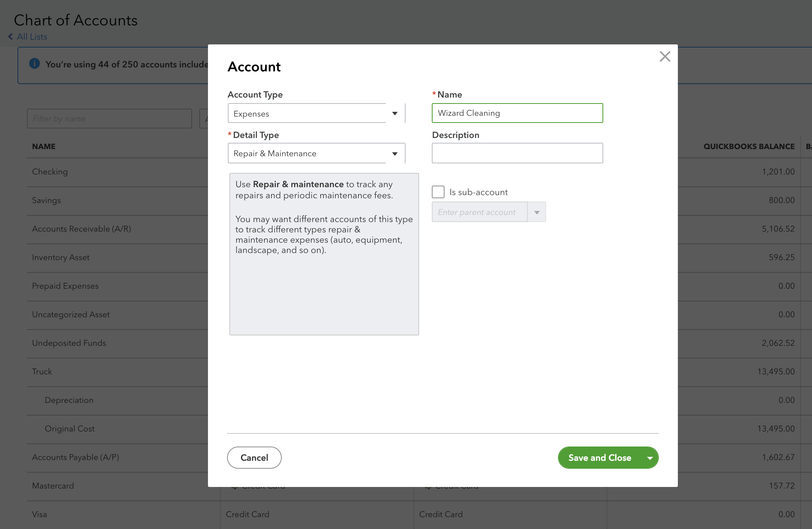
Task: Go back via the All Lists link
Action: point(32,36)
